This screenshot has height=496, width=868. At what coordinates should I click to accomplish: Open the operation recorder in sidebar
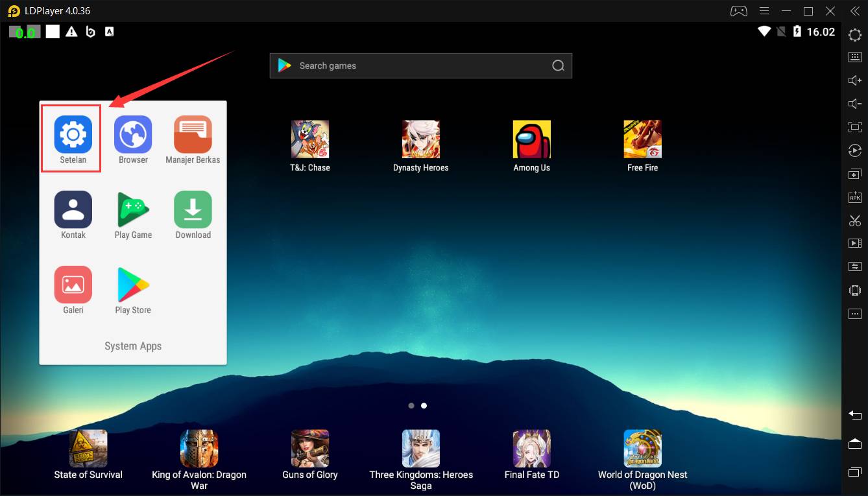tap(855, 150)
